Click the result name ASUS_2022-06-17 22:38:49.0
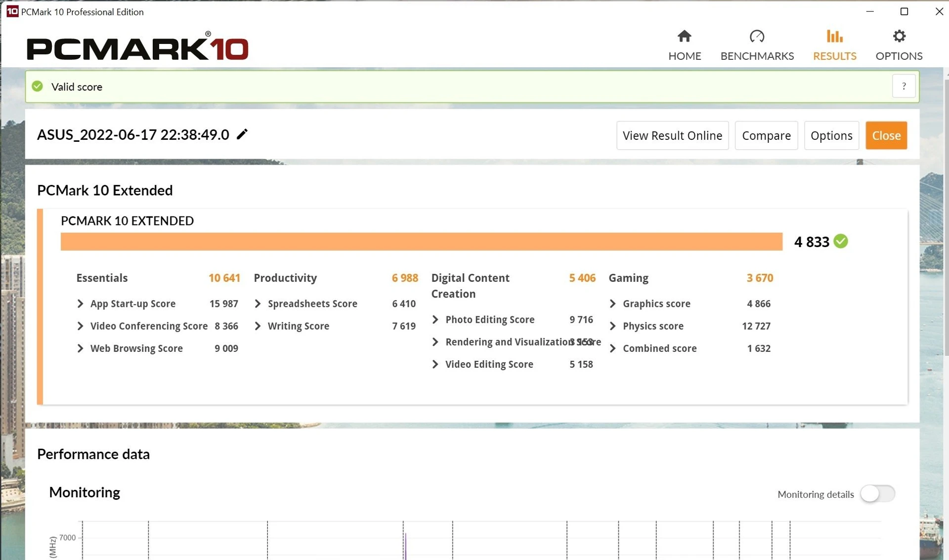 (x=133, y=134)
